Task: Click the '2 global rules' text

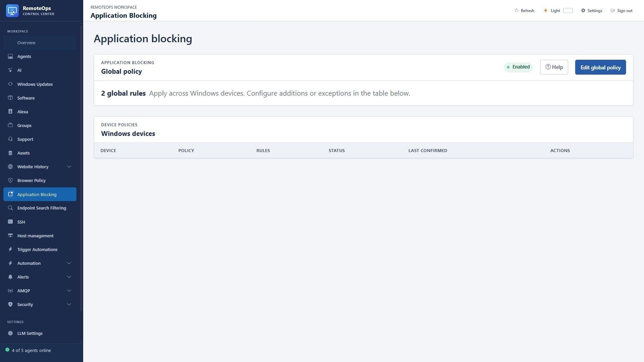Action: coord(123,93)
